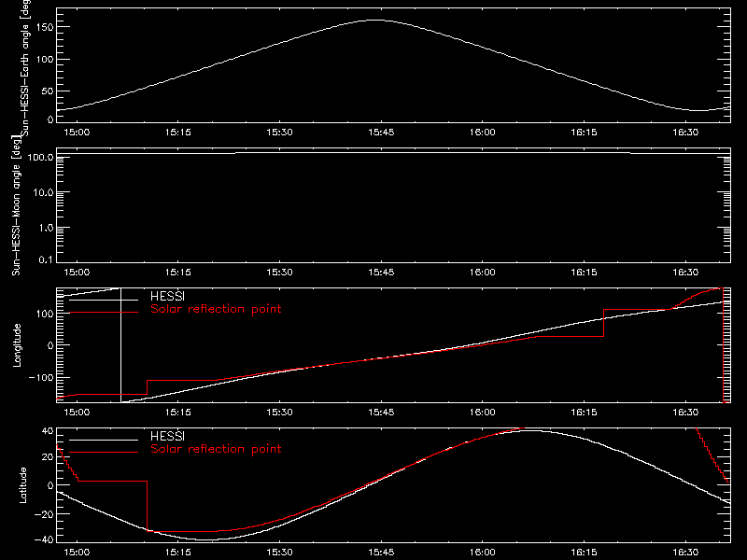Click 16:30 time label under Latitude plot

[x=685, y=552]
